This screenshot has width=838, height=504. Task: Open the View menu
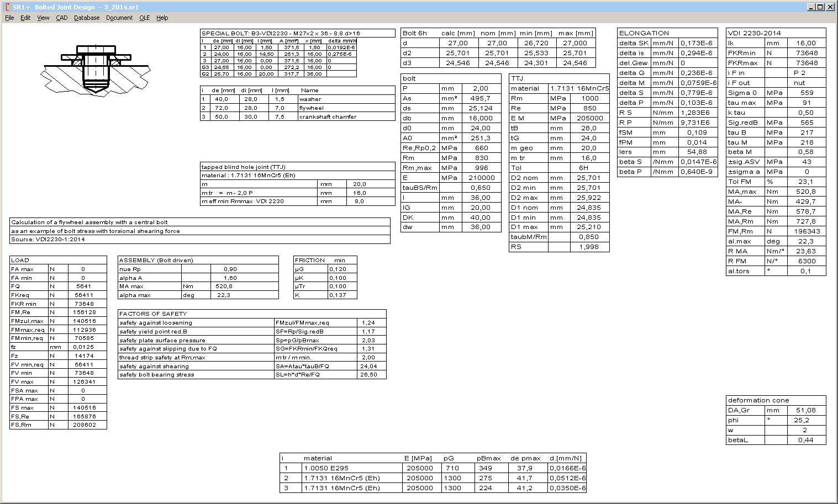43,18
